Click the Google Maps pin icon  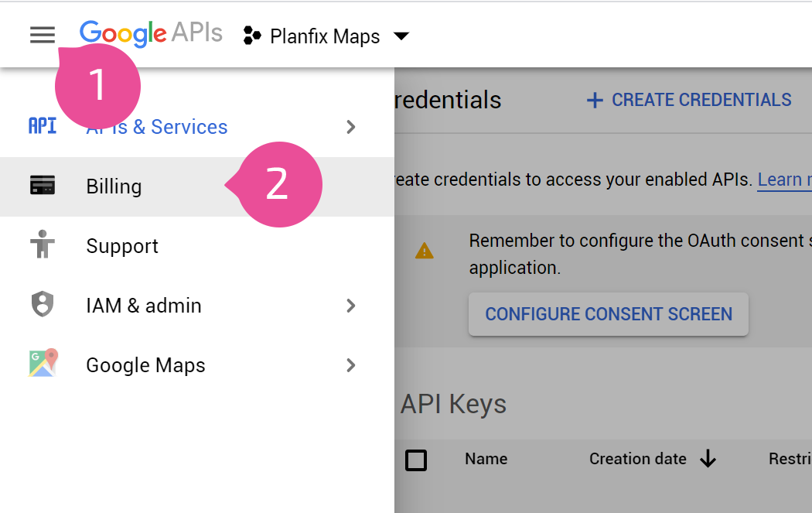click(x=43, y=363)
